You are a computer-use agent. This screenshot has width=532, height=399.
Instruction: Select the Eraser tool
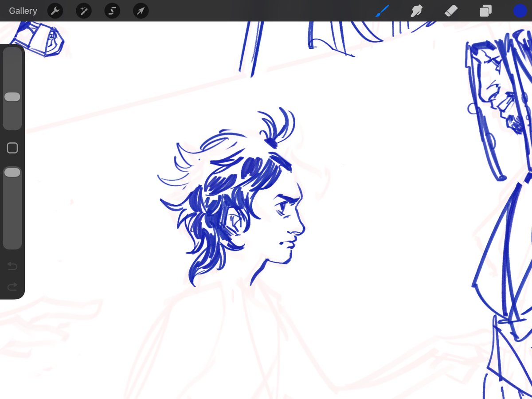[x=451, y=11]
